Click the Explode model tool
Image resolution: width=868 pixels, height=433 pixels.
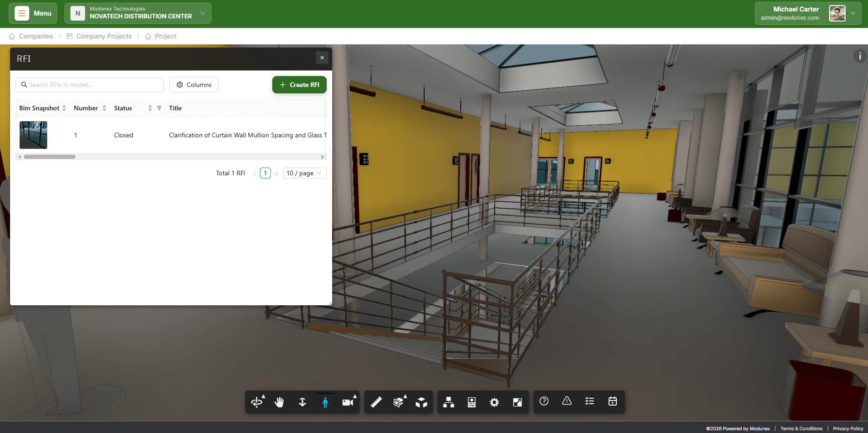pos(421,402)
